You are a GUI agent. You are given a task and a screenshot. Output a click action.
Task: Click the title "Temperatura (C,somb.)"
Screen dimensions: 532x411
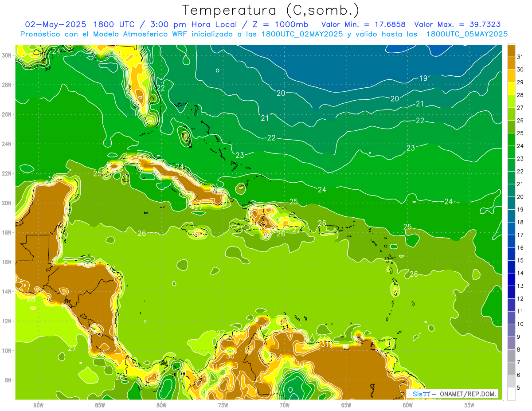coord(271,11)
